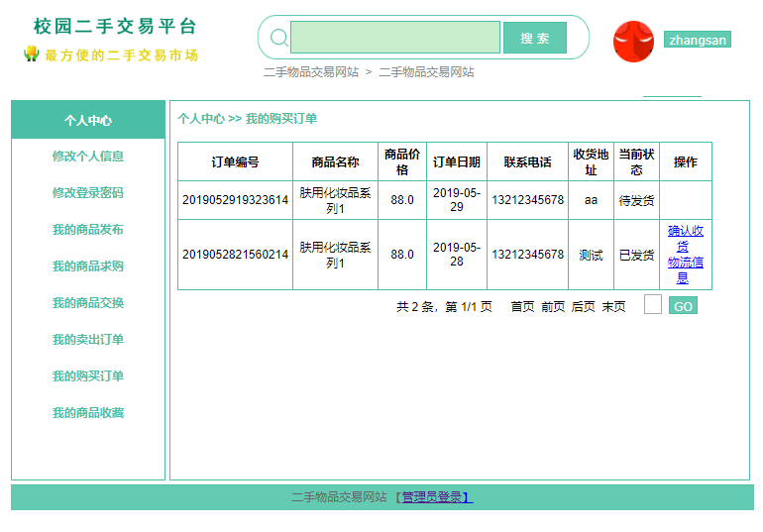This screenshot has width=763, height=532.
Task: Click the 二手物品交易网站 footer text
Action: tap(339, 497)
